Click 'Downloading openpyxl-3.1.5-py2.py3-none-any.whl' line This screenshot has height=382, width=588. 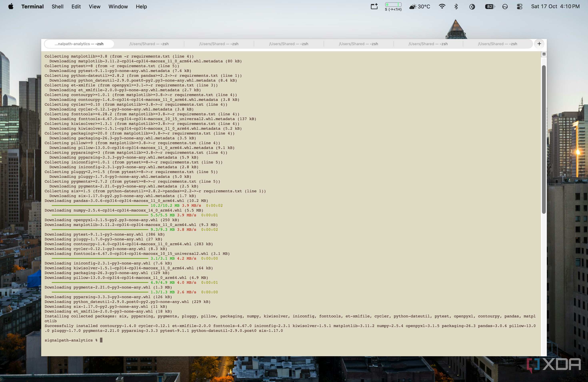112,220
